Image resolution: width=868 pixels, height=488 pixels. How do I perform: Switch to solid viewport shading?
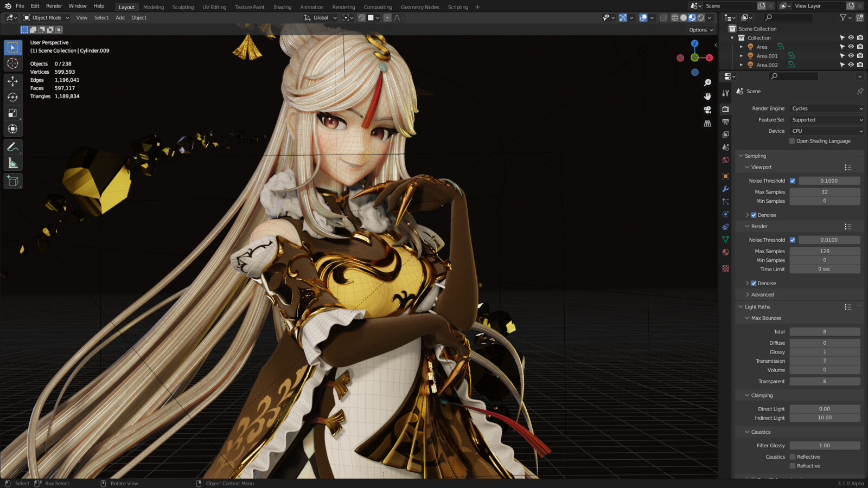(x=684, y=17)
